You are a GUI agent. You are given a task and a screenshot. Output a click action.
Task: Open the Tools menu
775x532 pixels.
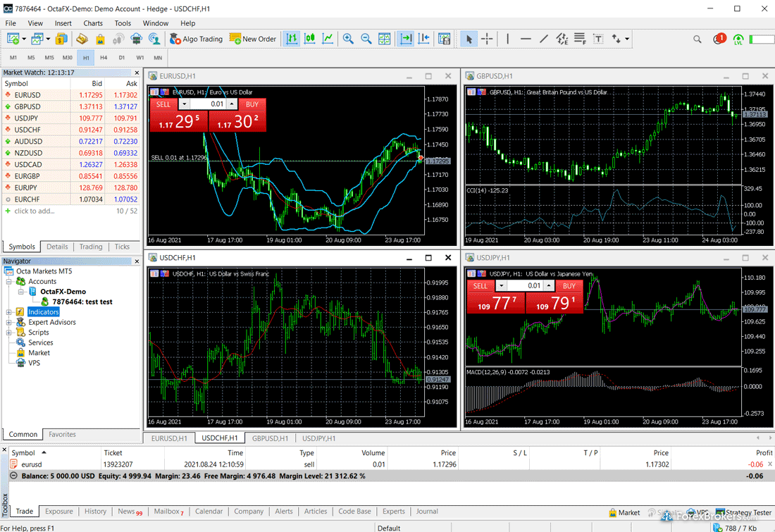pyautogui.click(x=123, y=23)
